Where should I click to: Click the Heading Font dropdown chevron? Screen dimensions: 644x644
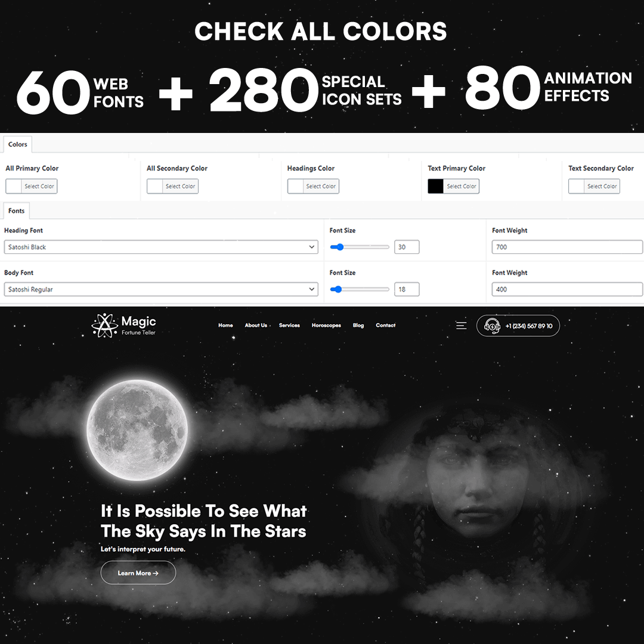(x=312, y=247)
